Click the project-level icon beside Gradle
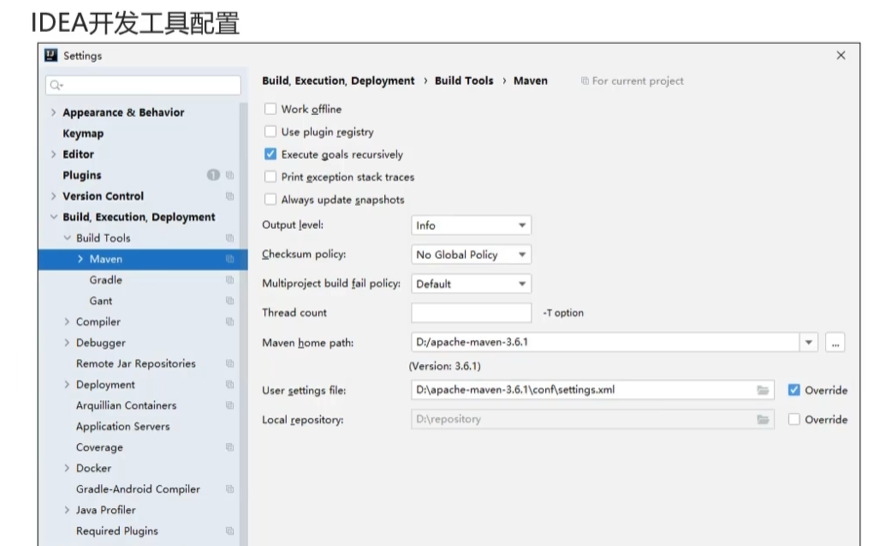The width and height of the screenshot is (878, 546). tap(230, 279)
